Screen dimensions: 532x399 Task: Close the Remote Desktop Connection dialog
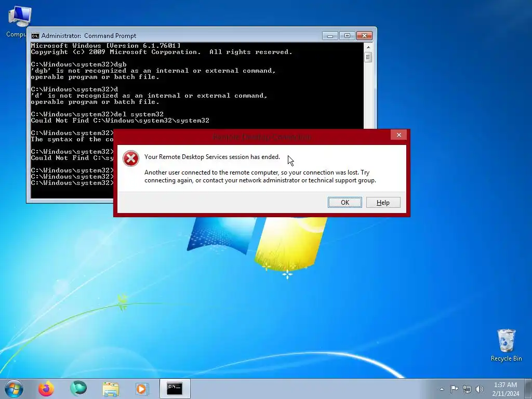(x=398, y=135)
